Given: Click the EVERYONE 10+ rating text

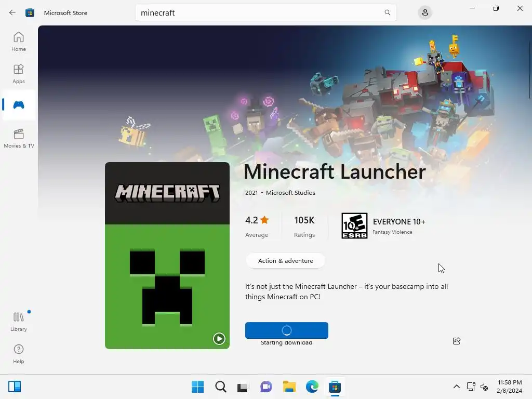Looking at the screenshot, I should coord(399,221).
